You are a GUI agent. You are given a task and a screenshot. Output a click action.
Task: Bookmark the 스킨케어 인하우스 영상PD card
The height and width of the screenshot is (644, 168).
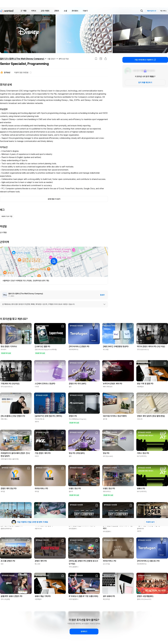[63, 363]
